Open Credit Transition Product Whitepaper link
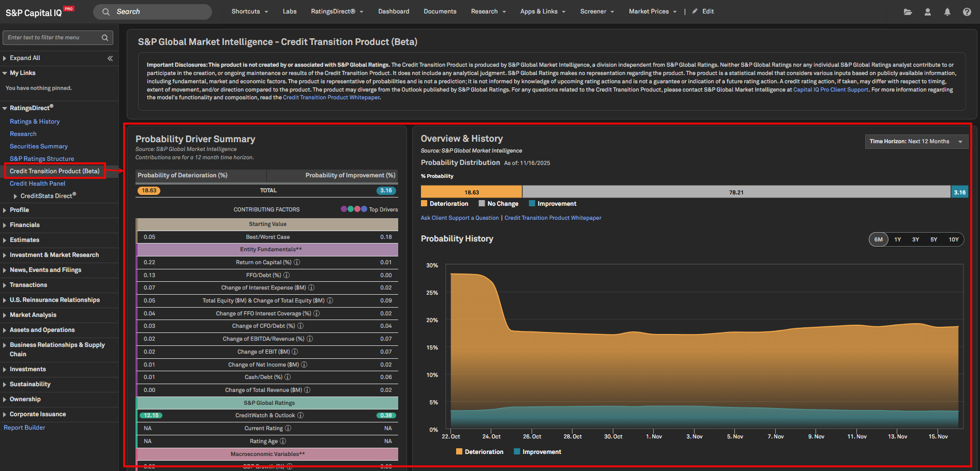980x471 pixels. [552, 218]
